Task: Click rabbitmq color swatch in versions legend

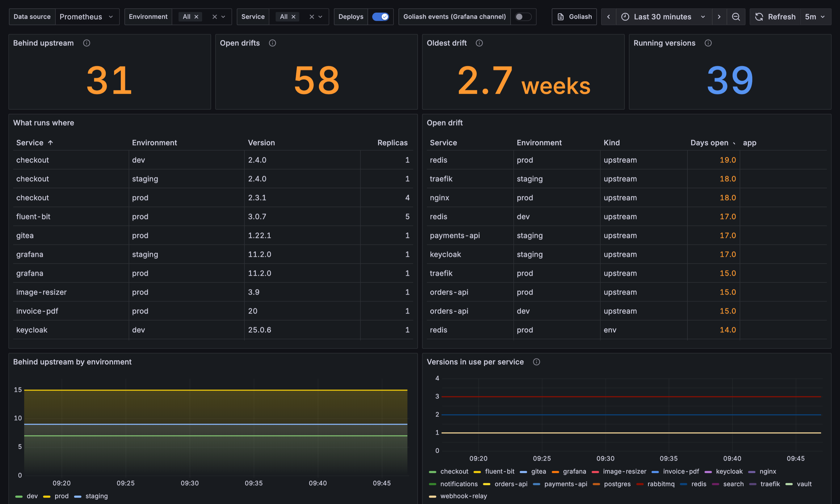Action: coord(640,484)
